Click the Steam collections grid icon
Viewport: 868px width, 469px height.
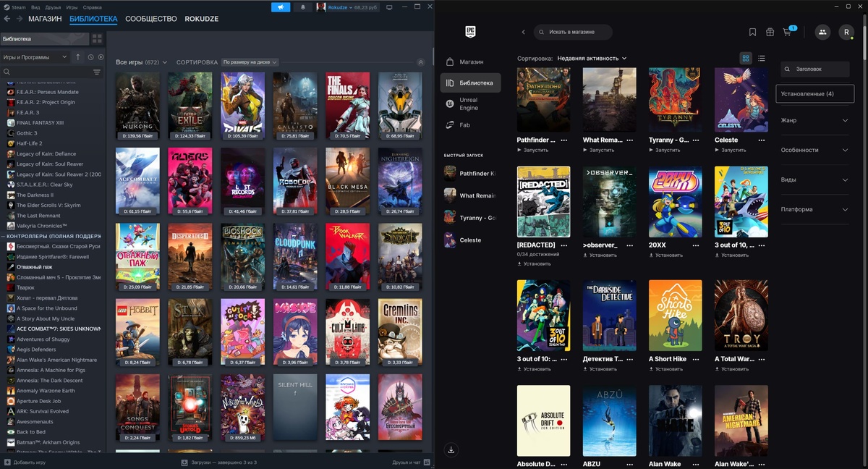98,38
